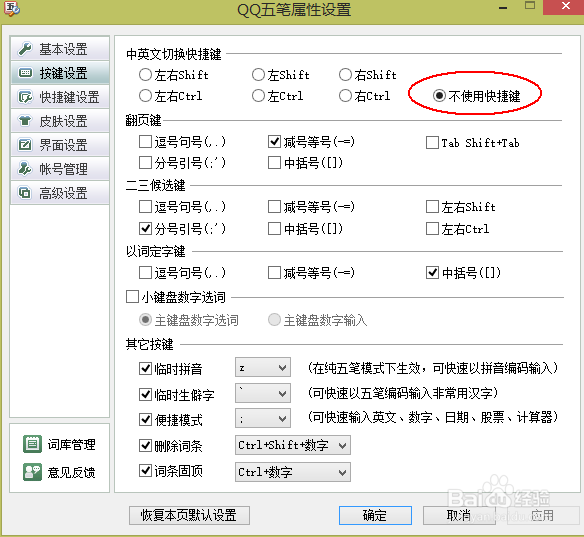
Task: Click the 界面设置 sidebar icon
Action: (25, 144)
